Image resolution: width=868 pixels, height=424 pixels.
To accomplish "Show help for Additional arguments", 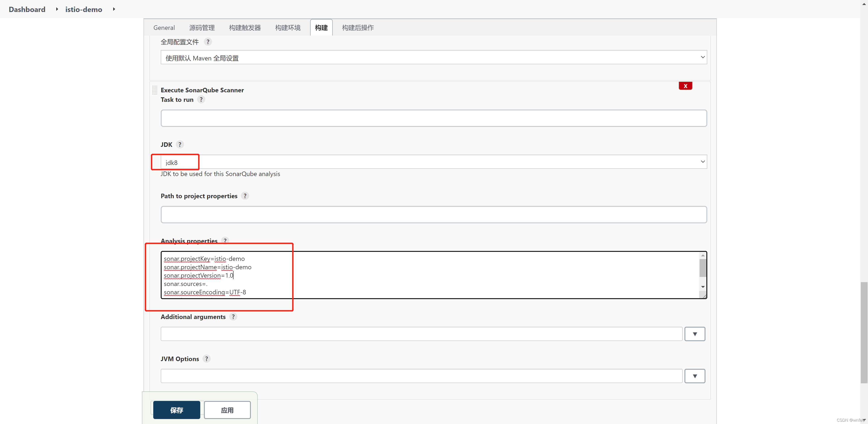I will click(x=233, y=317).
